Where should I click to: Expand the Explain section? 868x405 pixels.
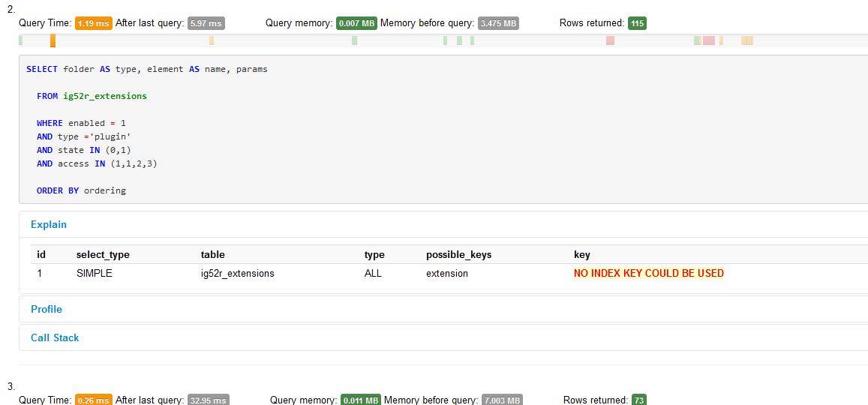pyautogui.click(x=49, y=225)
